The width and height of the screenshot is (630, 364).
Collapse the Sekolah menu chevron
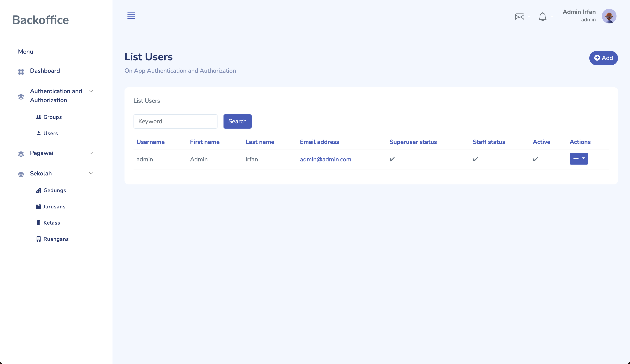click(x=91, y=173)
